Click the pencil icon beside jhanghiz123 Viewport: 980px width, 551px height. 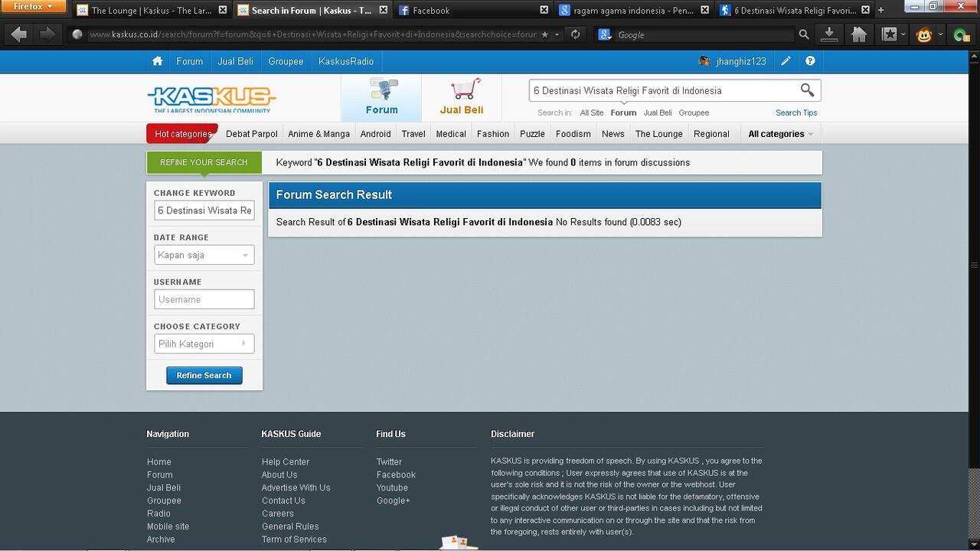tap(786, 61)
